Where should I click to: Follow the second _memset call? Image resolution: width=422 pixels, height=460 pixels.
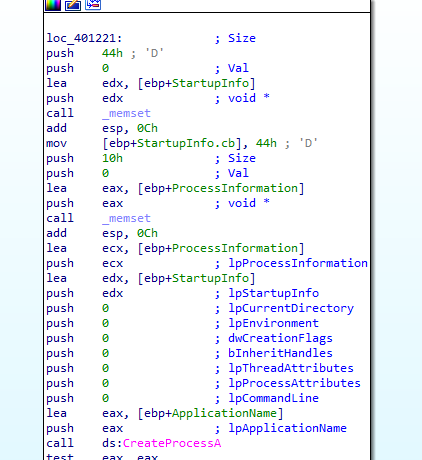click(126, 219)
